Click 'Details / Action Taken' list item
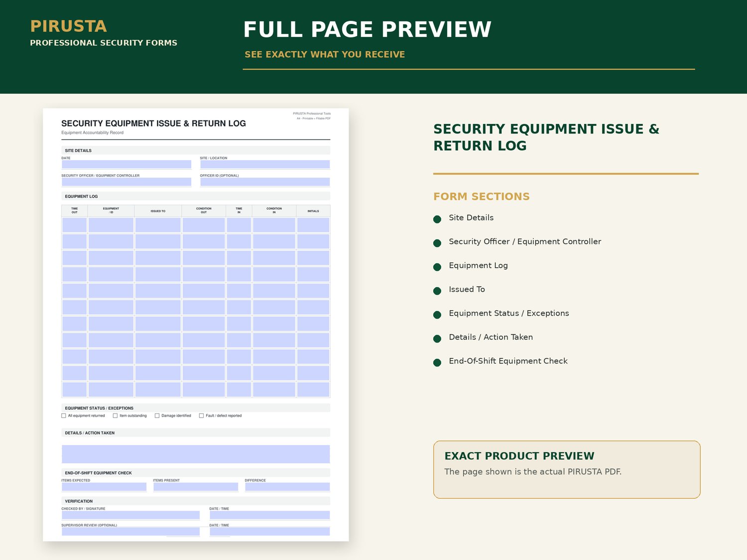Viewport: 747px width, 560px height. (491, 337)
